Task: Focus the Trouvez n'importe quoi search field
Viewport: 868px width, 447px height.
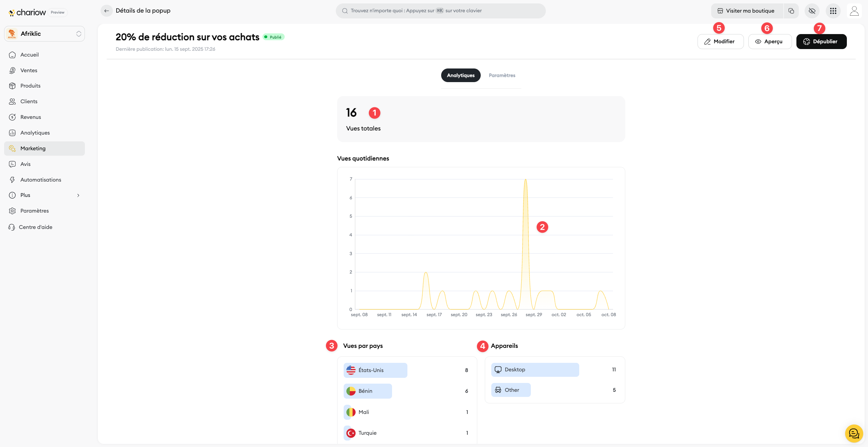Action: [440, 11]
